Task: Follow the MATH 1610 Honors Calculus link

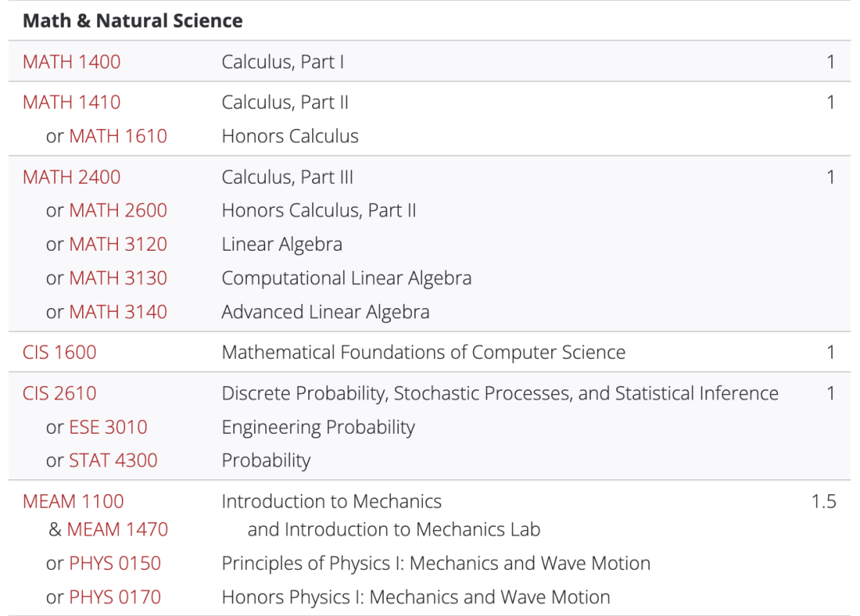Action: pyautogui.click(x=118, y=136)
